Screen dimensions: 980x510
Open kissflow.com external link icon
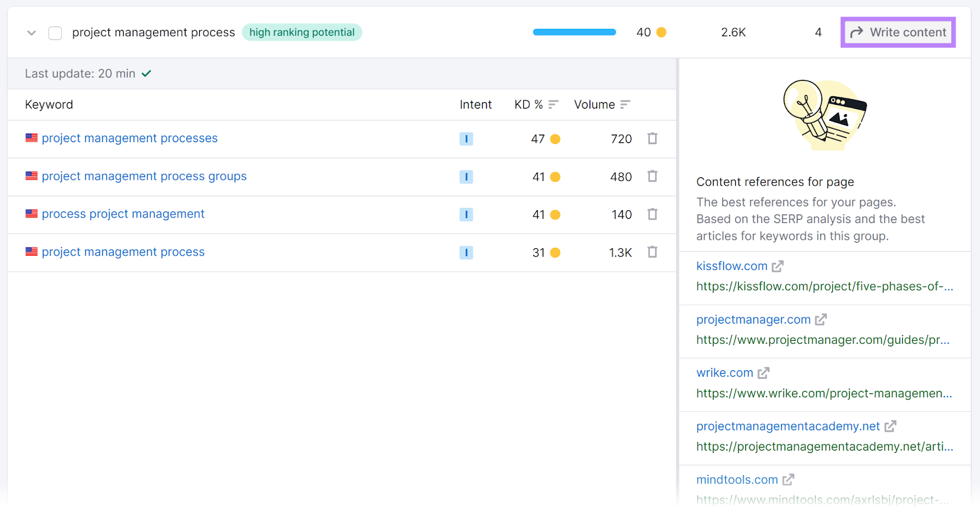(x=777, y=266)
